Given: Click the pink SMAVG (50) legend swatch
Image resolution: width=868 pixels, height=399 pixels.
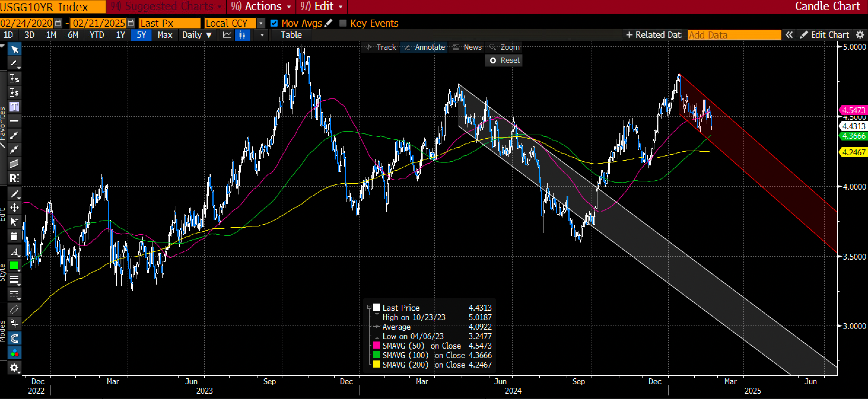Looking at the screenshot, I should pyautogui.click(x=376, y=345).
